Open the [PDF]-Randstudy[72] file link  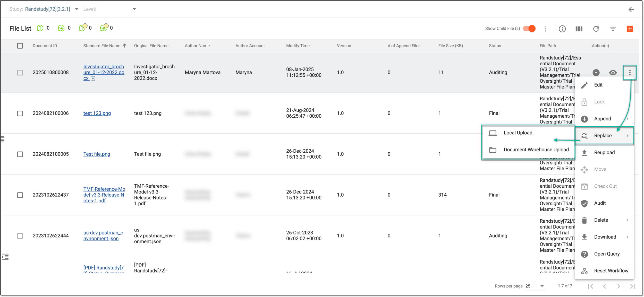click(x=103, y=268)
